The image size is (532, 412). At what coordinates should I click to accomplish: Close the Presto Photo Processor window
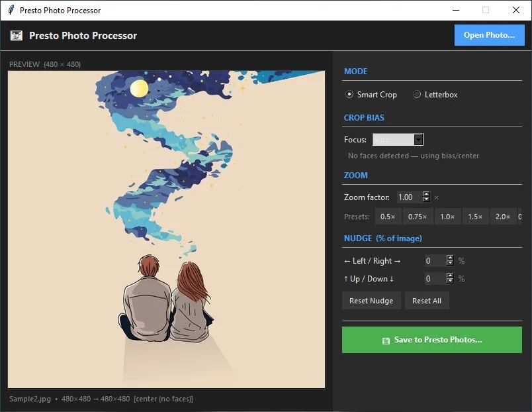coord(516,10)
